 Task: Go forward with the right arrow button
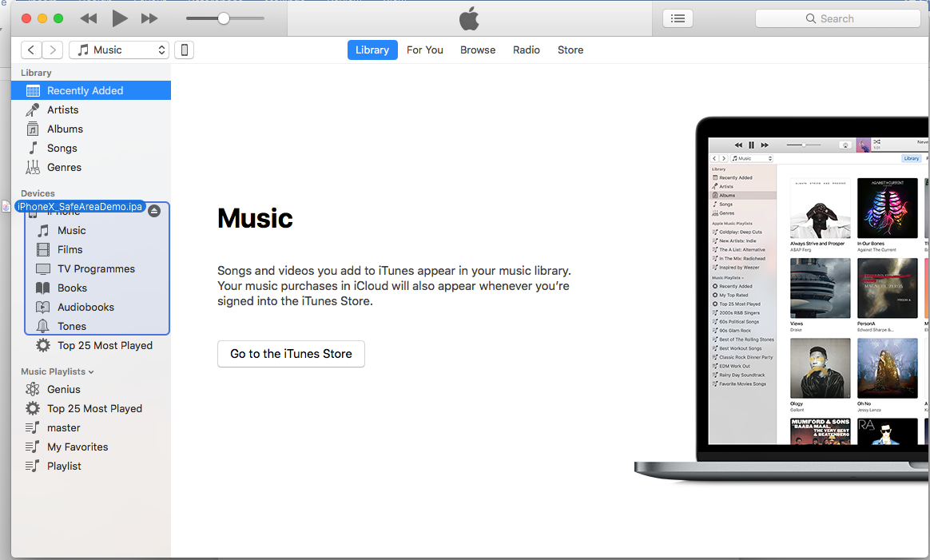pyautogui.click(x=52, y=50)
